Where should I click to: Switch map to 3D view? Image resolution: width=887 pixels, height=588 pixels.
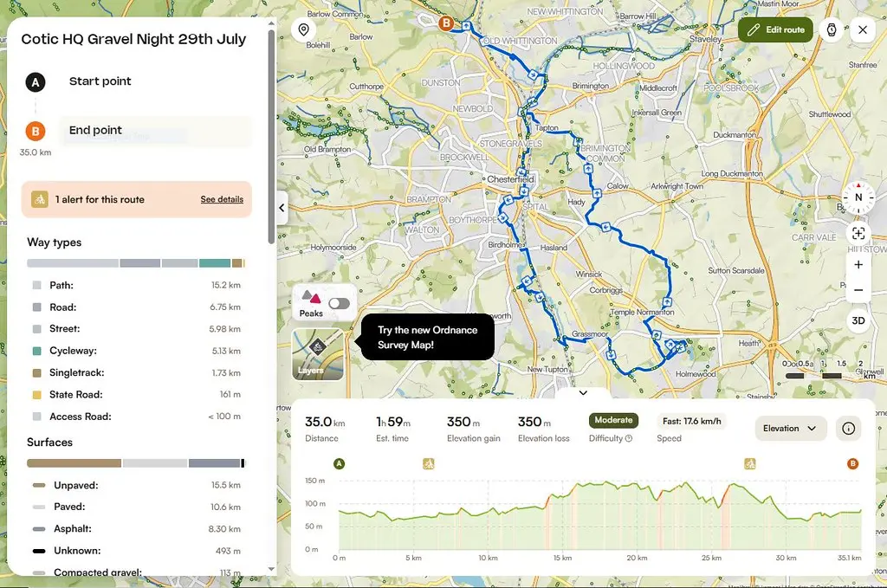point(858,320)
